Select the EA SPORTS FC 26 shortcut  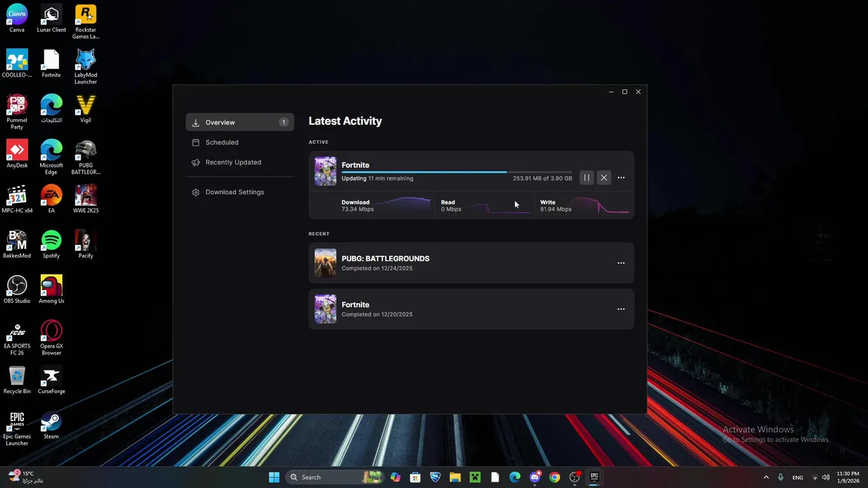pyautogui.click(x=17, y=338)
